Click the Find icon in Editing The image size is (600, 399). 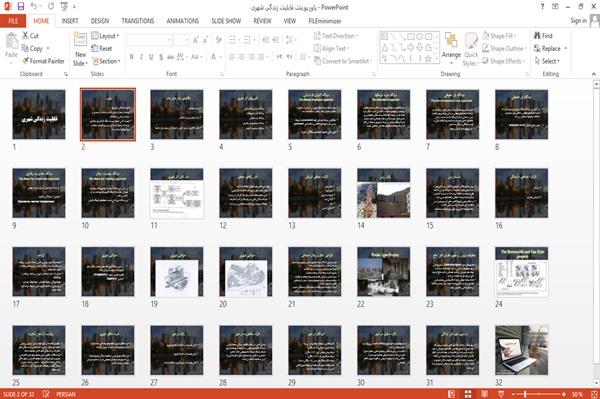coord(537,36)
